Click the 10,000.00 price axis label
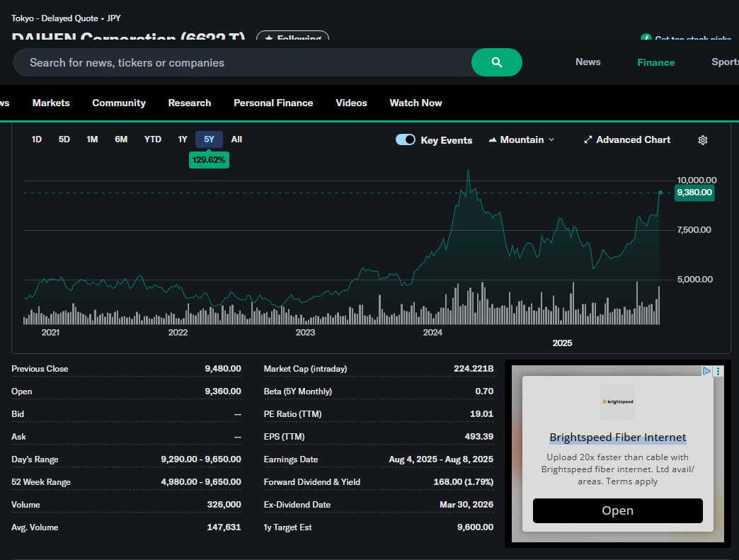 coord(697,180)
